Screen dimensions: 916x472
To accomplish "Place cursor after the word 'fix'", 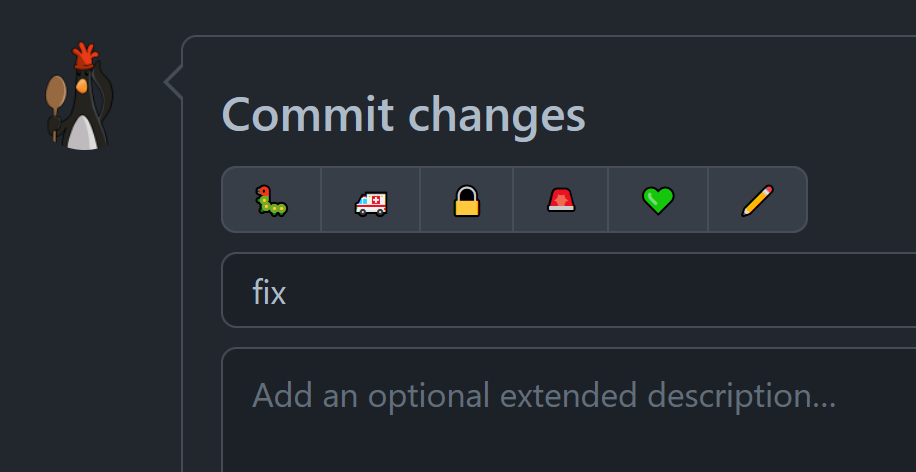I will [287, 291].
